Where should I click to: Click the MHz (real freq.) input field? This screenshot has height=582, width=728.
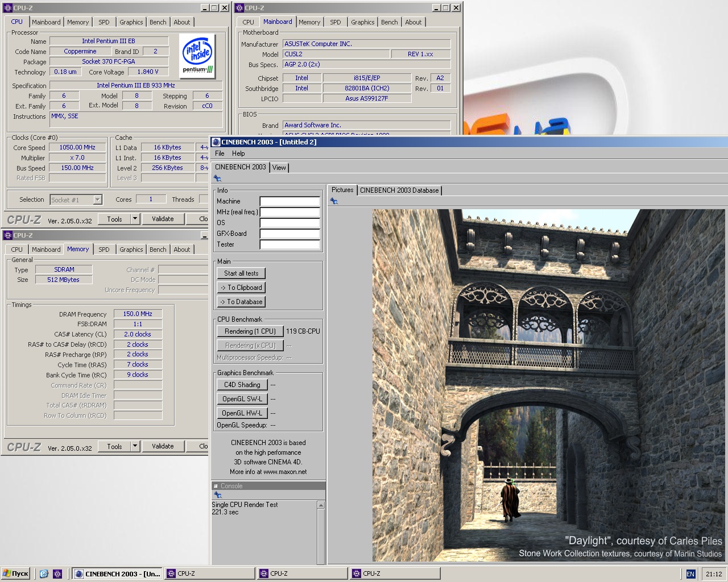point(289,212)
